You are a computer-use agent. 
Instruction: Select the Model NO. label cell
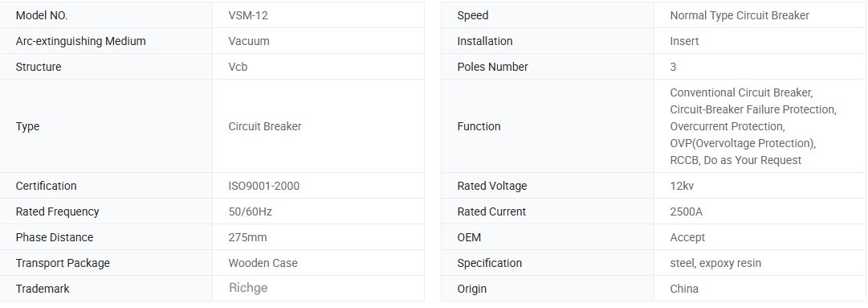[x=106, y=15]
